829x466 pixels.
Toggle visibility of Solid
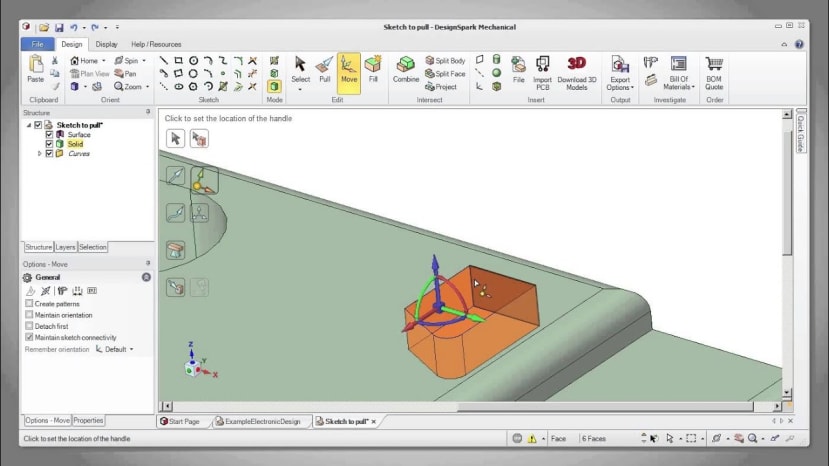(x=49, y=144)
